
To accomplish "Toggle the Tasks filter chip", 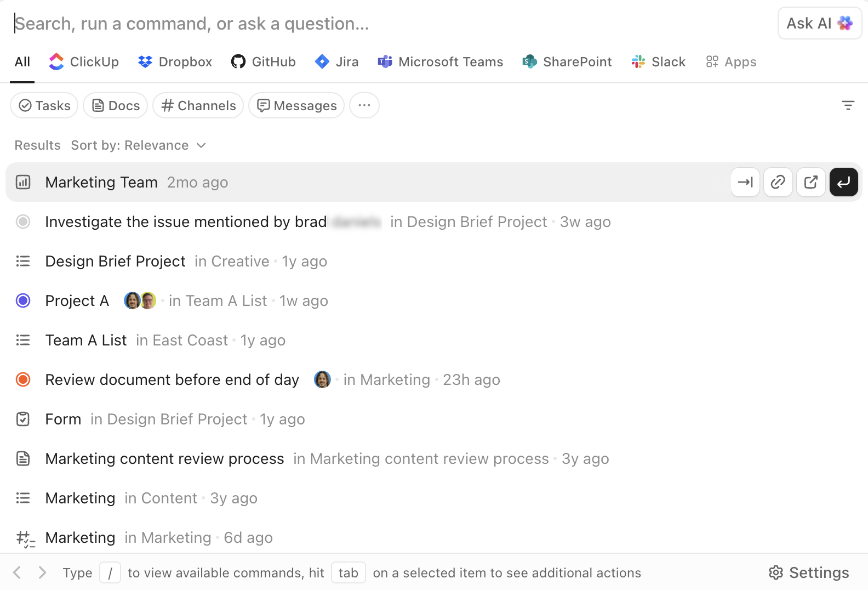I will point(44,105).
